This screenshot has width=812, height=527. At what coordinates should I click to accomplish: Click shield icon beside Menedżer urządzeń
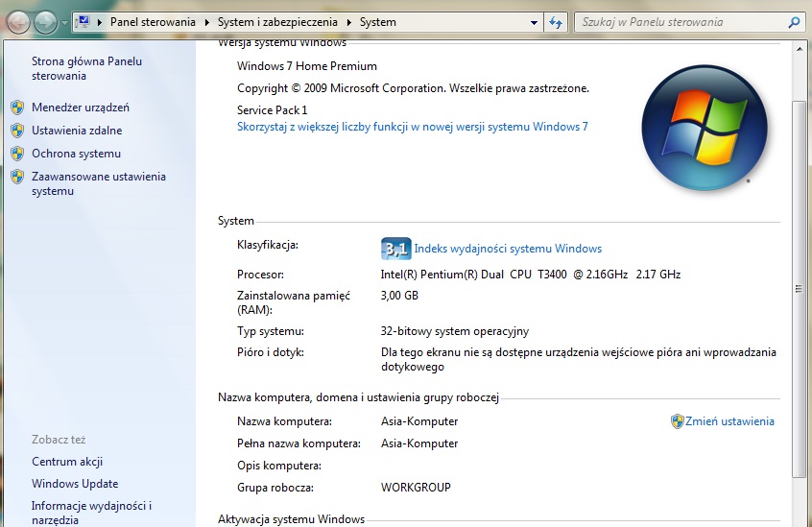pyautogui.click(x=17, y=108)
